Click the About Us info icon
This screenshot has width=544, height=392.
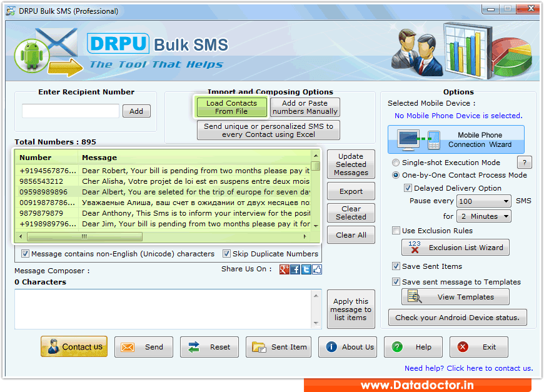331,347
